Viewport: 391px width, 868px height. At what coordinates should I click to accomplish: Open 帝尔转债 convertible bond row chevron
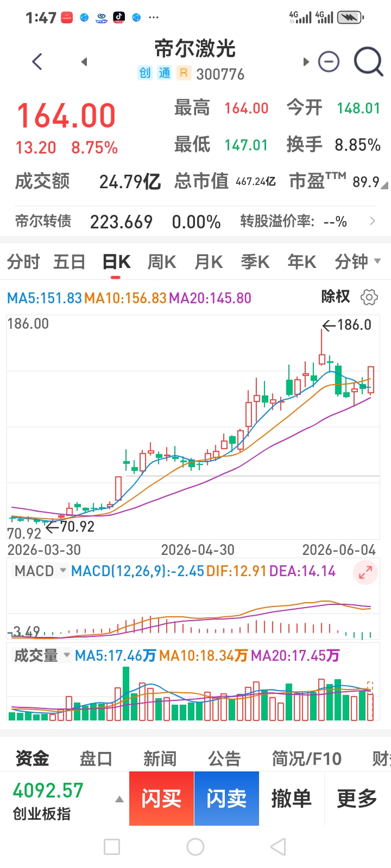(x=373, y=221)
